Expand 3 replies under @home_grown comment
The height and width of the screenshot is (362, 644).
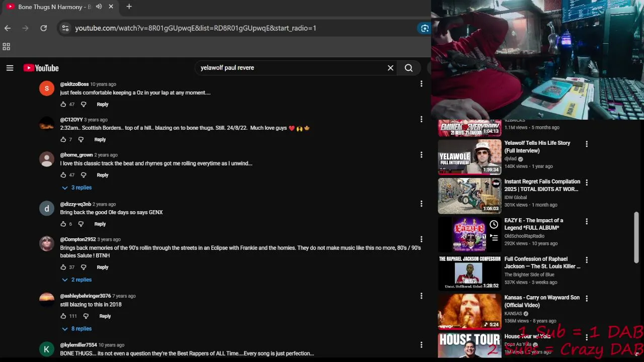pyautogui.click(x=76, y=188)
